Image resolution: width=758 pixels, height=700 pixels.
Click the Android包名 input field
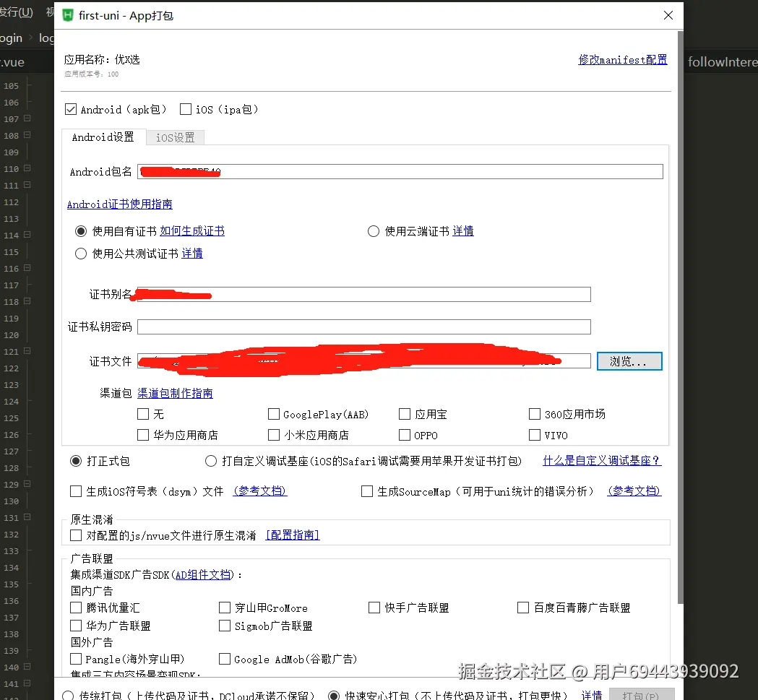click(x=400, y=172)
